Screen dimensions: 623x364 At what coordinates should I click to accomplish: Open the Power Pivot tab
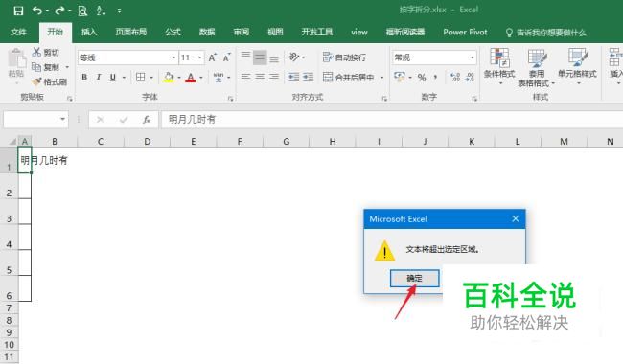point(465,33)
